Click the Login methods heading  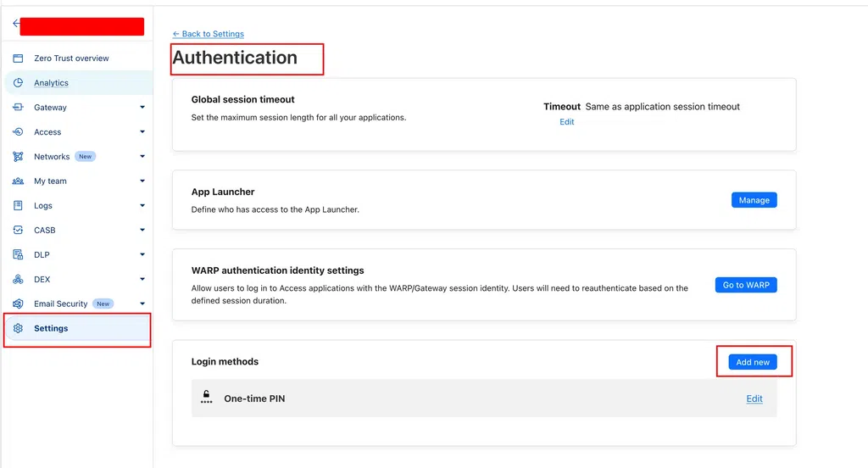pyautogui.click(x=225, y=362)
